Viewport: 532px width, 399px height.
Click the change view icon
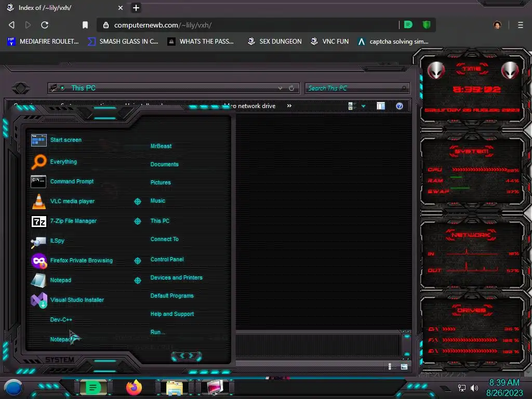point(352,106)
